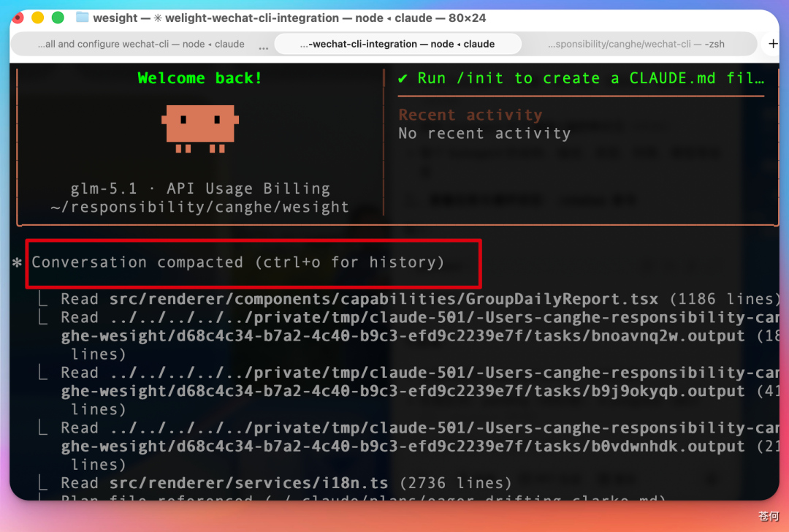The width and height of the screenshot is (789, 532).
Task: Click the '~/responsibility/canghe/wesight' path
Action: [199, 207]
